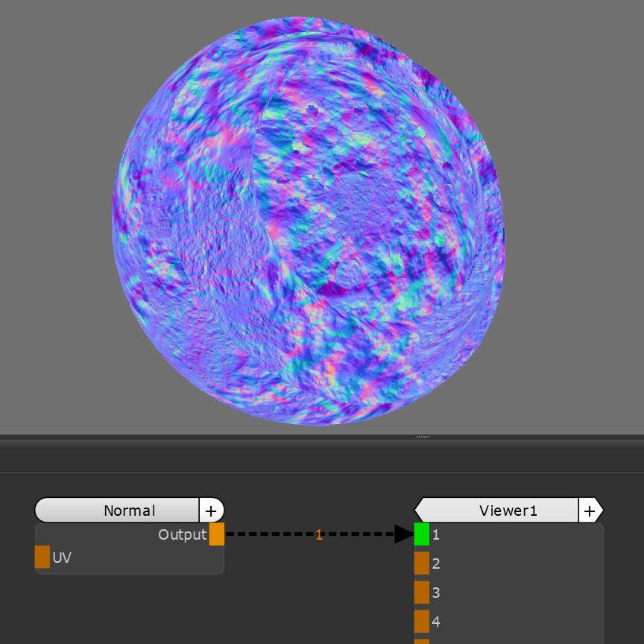The height and width of the screenshot is (644, 644).
Task: Click the UV label text
Action: click(62, 558)
